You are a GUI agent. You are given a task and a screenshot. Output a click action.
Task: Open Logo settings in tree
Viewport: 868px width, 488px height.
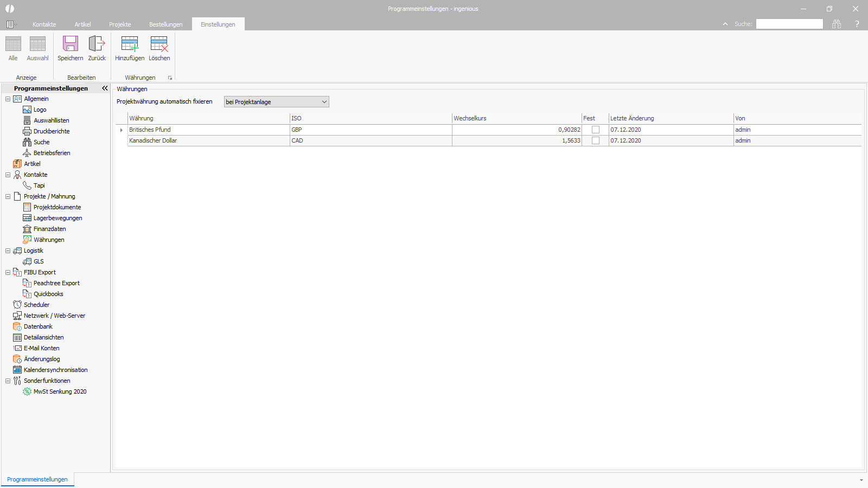coord(40,110)
